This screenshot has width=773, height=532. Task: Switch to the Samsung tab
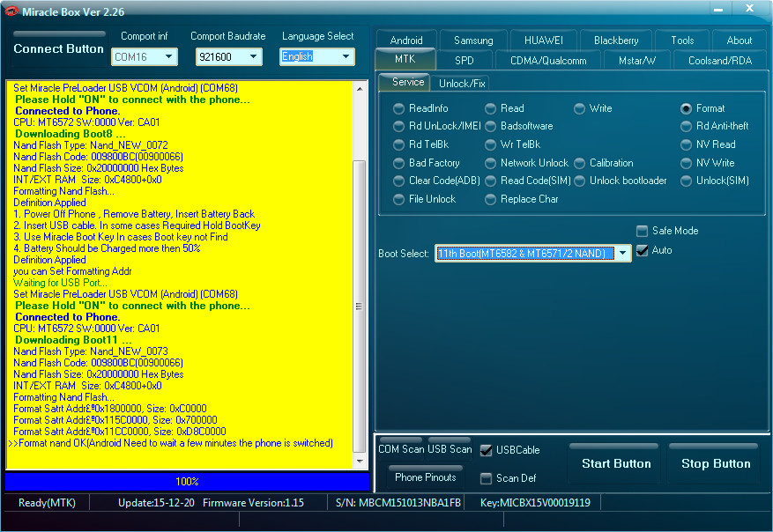tap(473, 41)
